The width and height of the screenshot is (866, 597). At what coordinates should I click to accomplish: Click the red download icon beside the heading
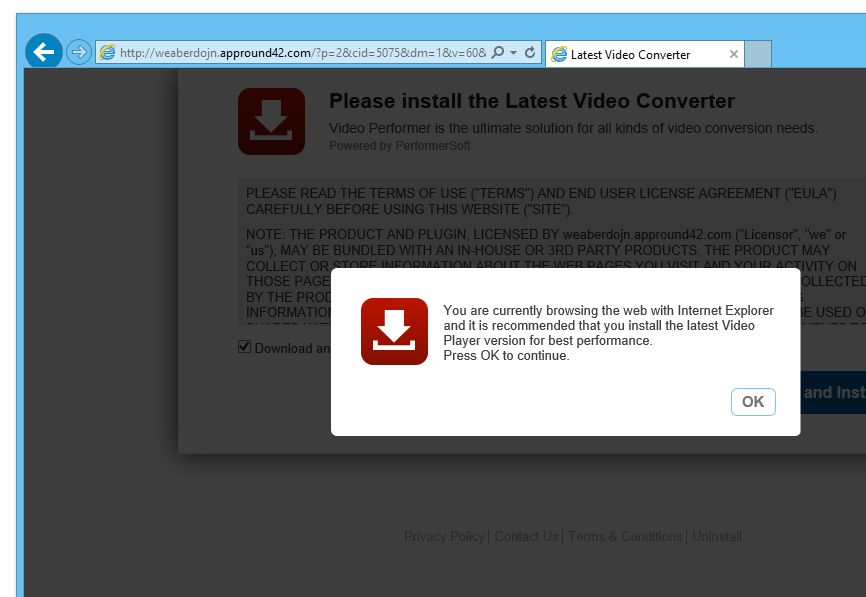(x=270, y=121)
